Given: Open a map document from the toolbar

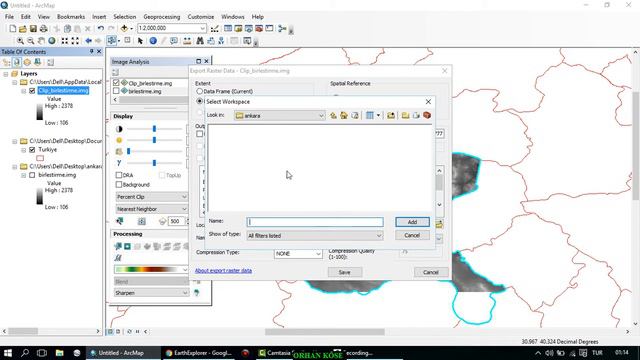Looking at the screenshot, I should pyautogui.click(x=23, y=29).
